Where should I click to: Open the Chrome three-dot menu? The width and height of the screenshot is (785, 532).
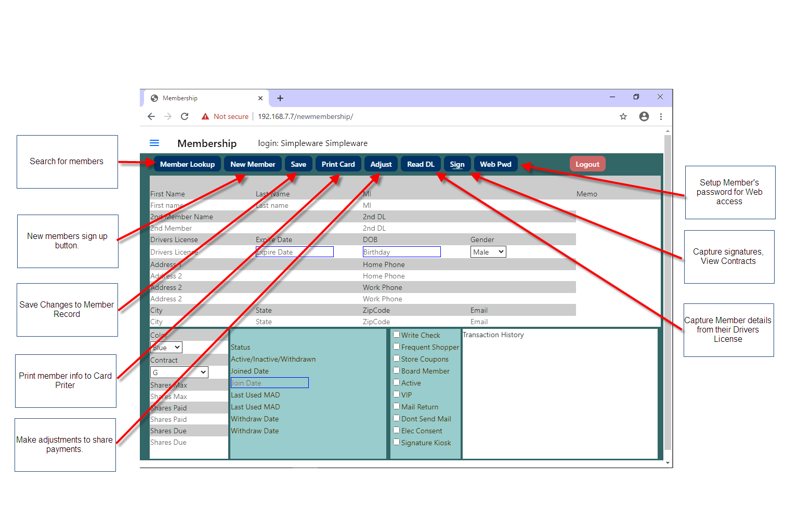pyautogui.click(x=661, y=116)
